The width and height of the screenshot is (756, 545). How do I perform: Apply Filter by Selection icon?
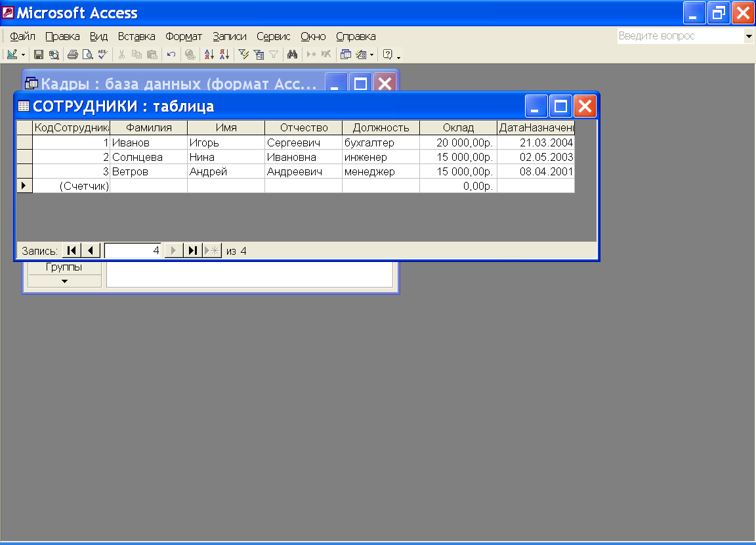click(243, 54)
